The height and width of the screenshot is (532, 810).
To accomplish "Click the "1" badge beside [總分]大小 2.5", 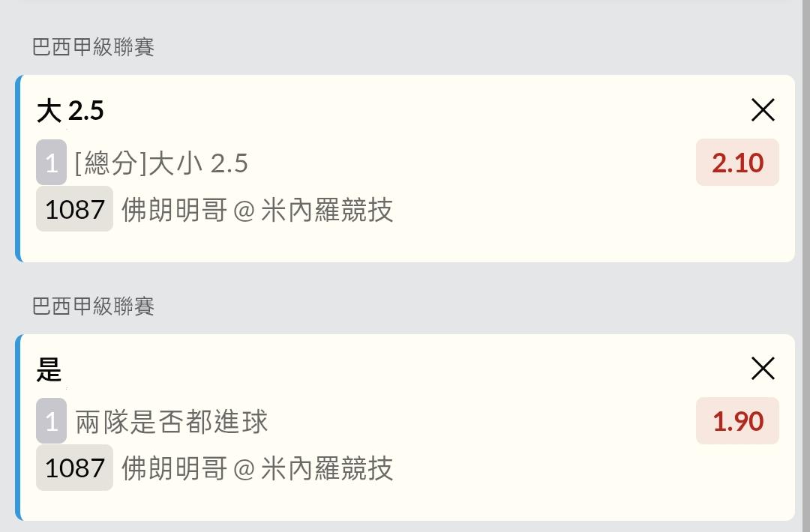I will click(51, 163).
